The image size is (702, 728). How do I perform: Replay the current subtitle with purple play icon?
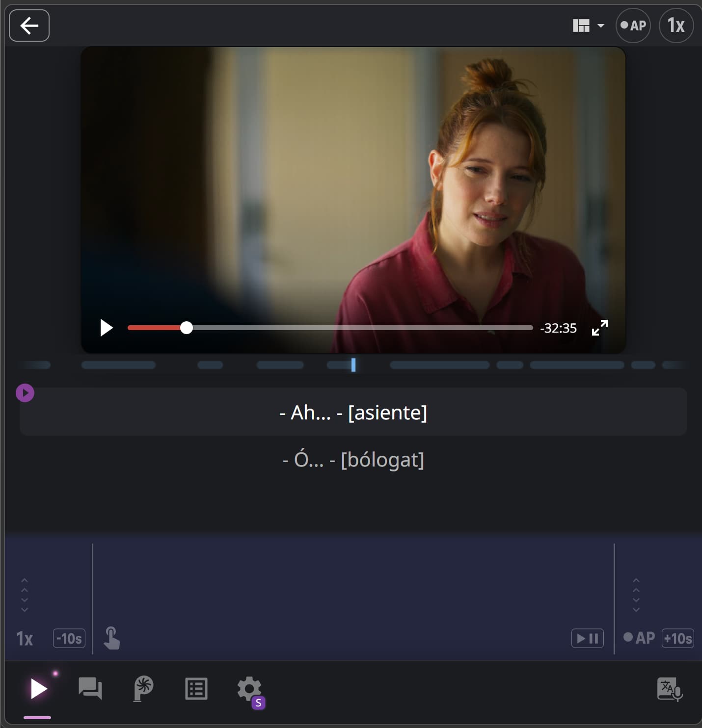pos(25,393)
